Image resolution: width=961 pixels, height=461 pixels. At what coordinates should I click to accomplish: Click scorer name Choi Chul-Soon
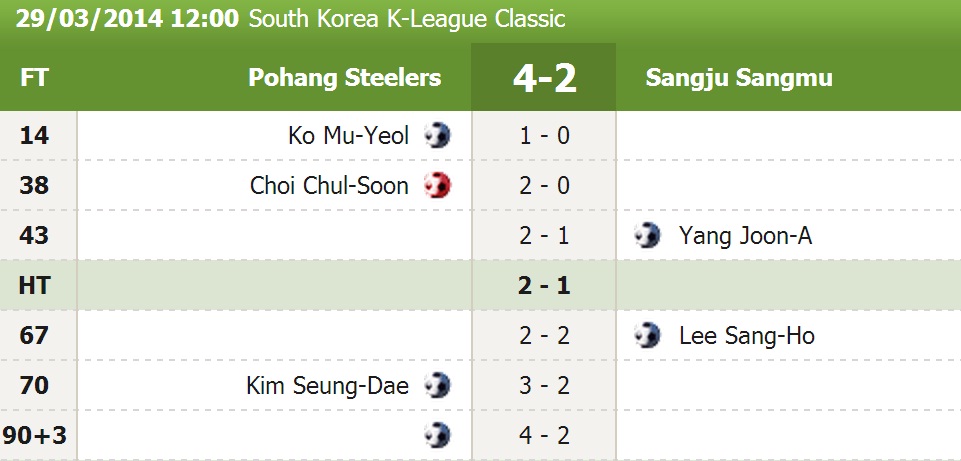click(329, 185)
